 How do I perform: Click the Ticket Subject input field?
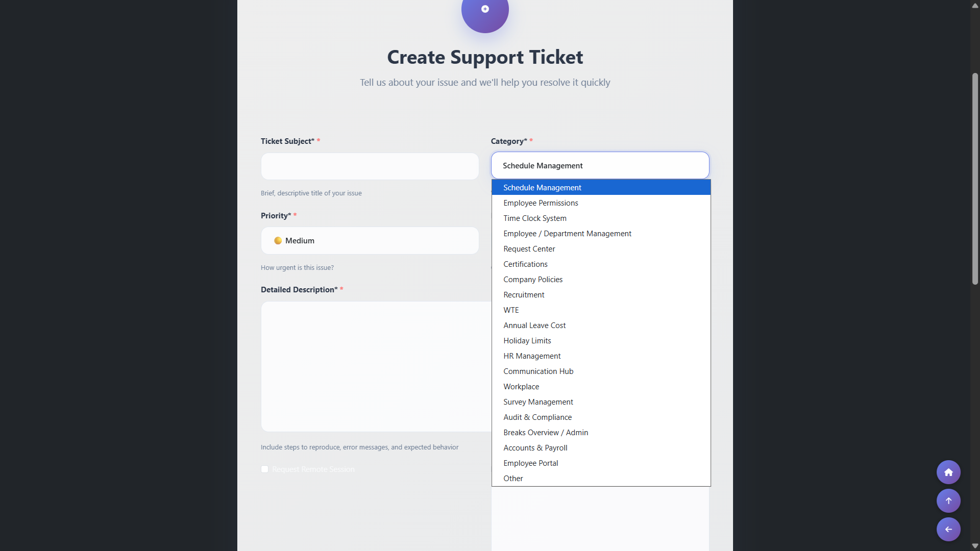coord(370,166)
